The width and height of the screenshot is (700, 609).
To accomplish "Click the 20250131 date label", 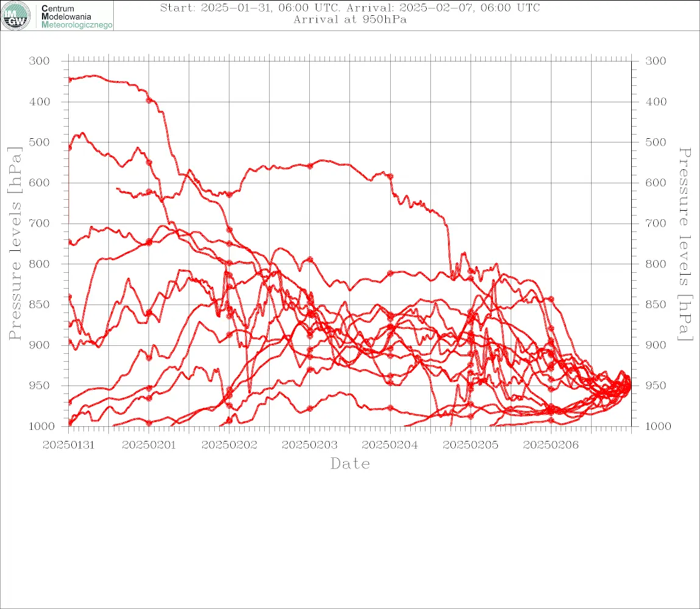I will click(69, 445).
